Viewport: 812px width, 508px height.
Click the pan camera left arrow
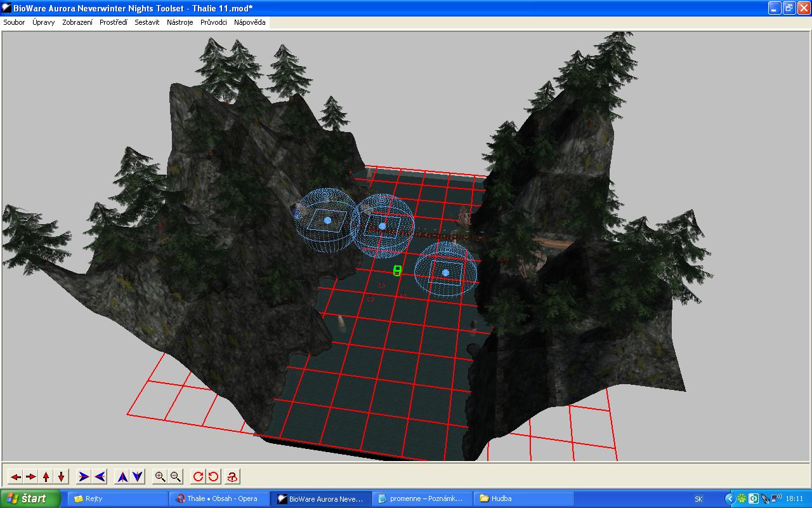16,476
